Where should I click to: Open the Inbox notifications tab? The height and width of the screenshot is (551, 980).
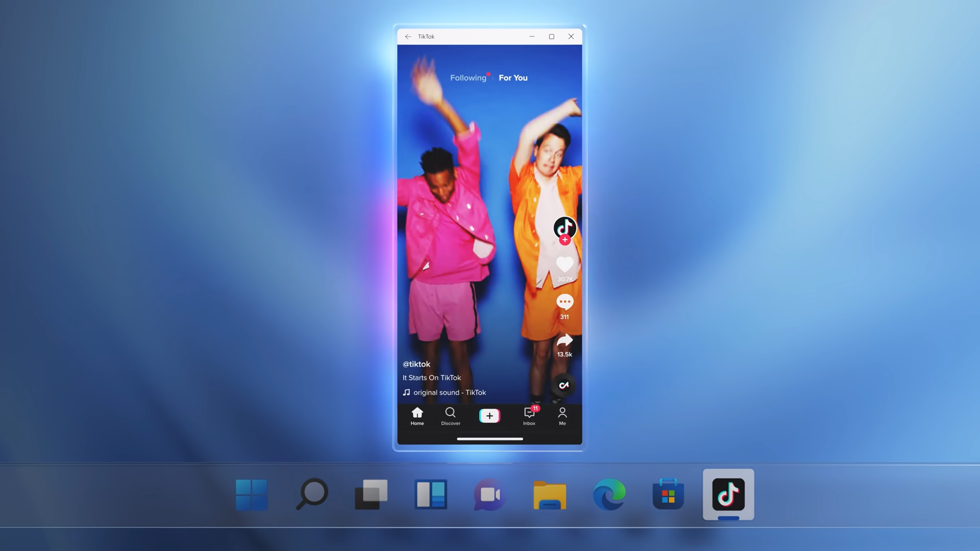point(529,414)
